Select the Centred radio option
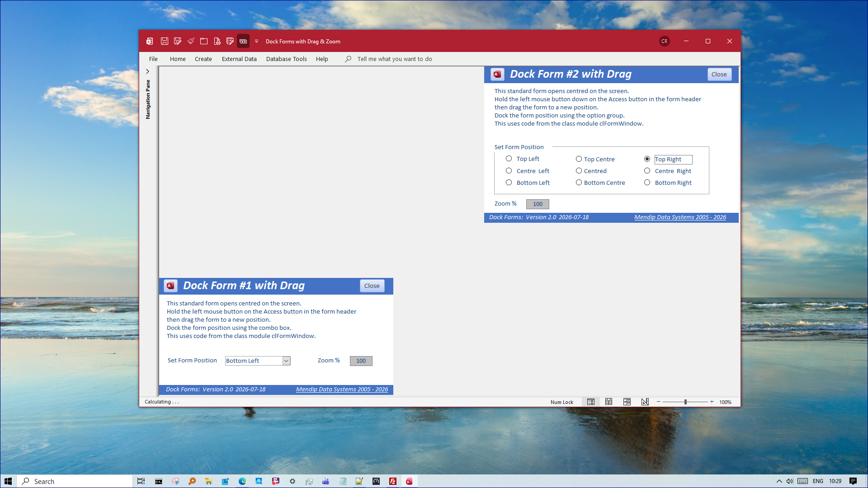 tap(579, 171)
